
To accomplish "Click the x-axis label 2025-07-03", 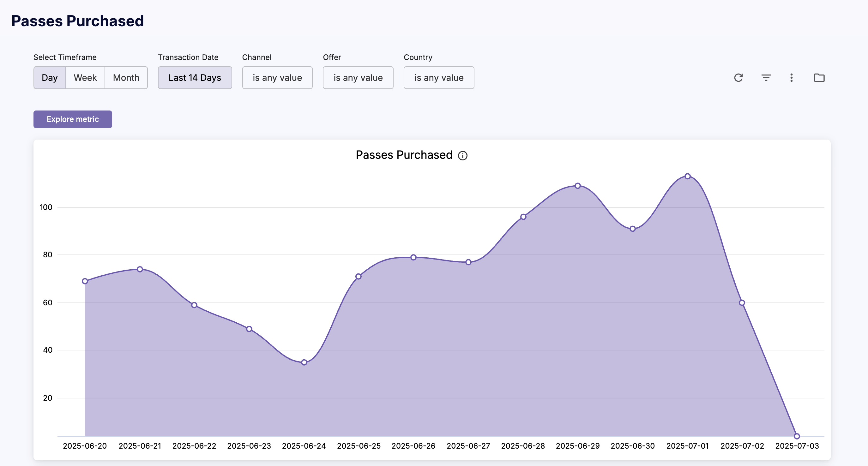I will (x=797, y=446).
